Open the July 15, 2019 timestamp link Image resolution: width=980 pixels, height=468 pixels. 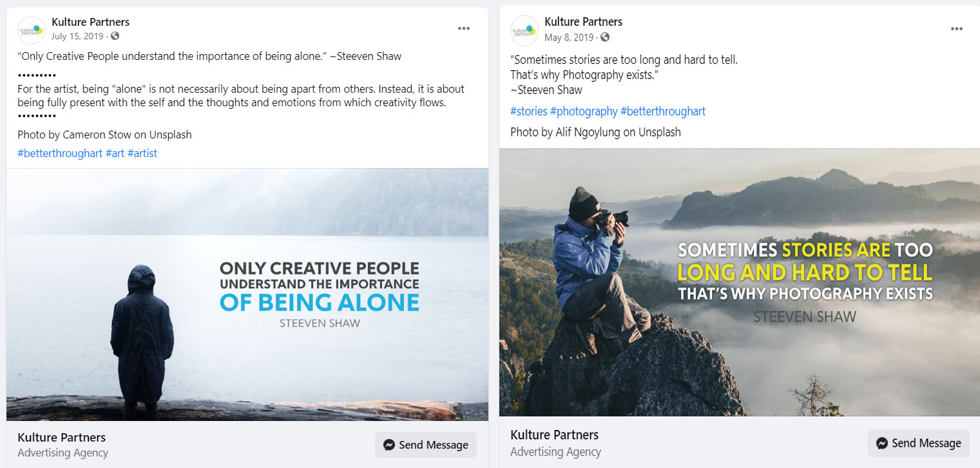pos(77,36)
